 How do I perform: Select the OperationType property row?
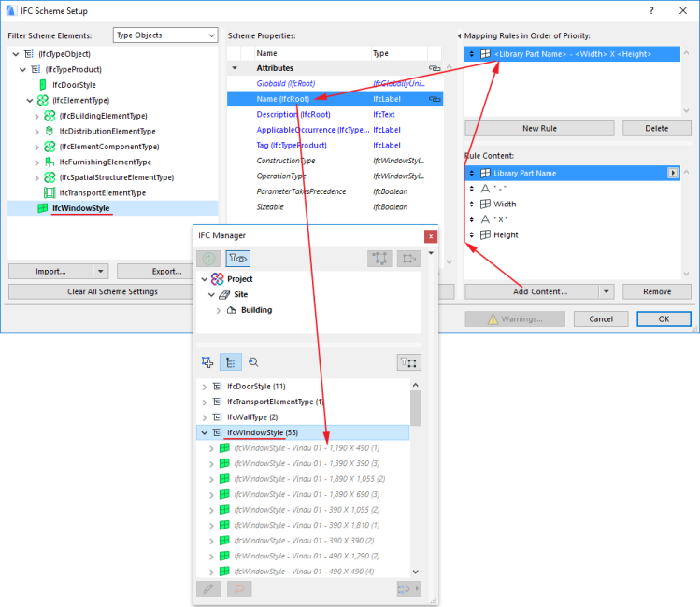click(x=335, y=176)
